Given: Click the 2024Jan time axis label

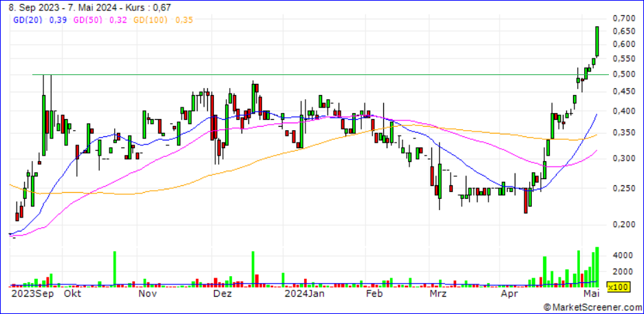Looking at the screenshot, I should click(303, 293).
